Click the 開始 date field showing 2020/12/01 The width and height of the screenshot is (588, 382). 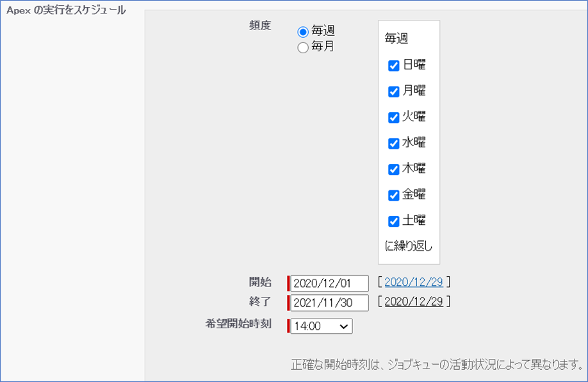point(329,283)
